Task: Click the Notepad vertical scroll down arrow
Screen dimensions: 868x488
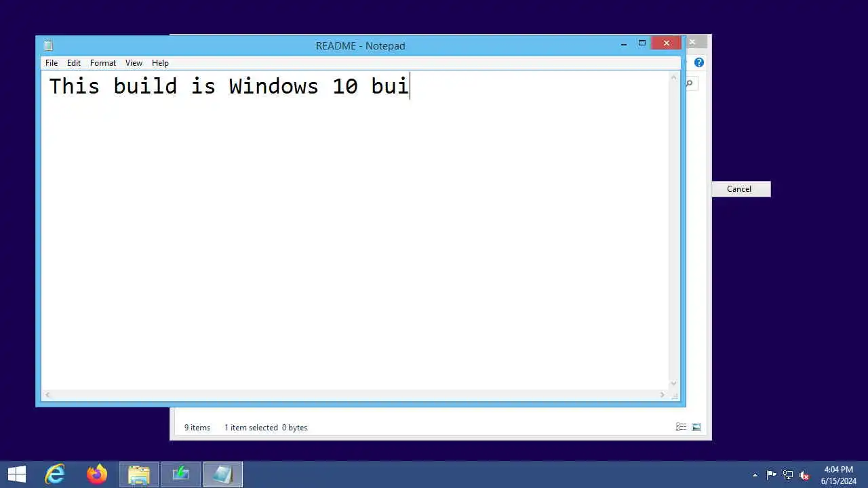Action: tap(673, 383)
